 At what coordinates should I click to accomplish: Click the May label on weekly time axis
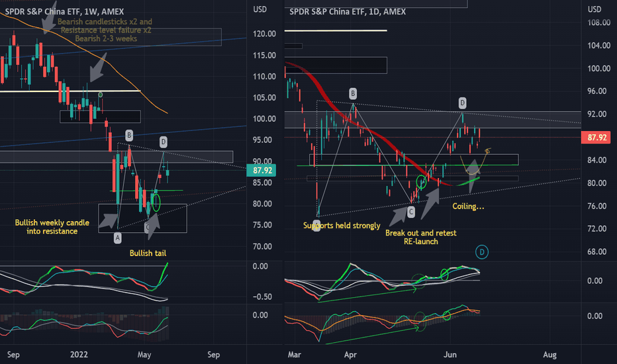coord(144,355)
